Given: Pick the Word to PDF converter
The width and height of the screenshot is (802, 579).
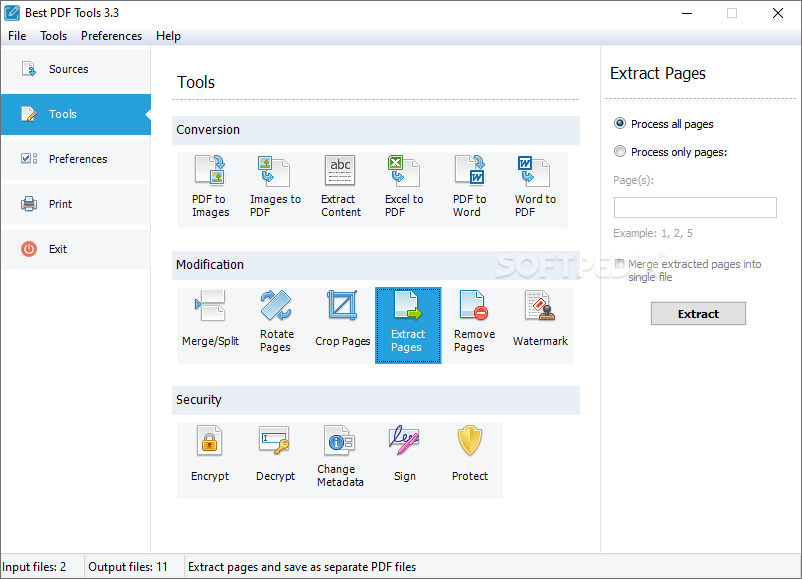Looking at the screenshot, I should [x=535, y=190].
